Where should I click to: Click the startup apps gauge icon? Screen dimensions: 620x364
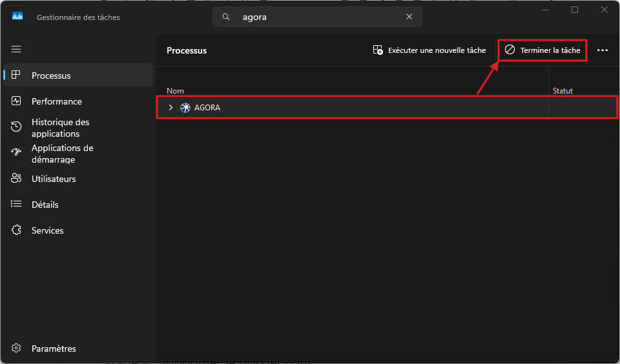click(16, 152)
